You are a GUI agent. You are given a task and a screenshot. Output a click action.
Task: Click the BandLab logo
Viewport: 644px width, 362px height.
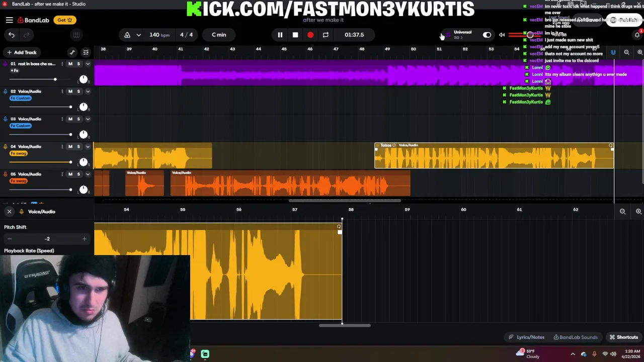click(x=34, y=20)
